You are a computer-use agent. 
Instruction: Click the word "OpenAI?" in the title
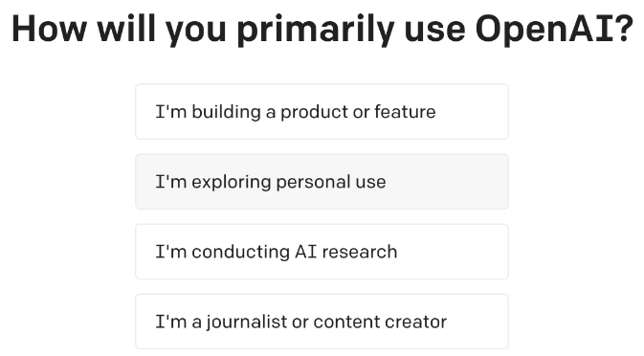[x=554, y=30]
